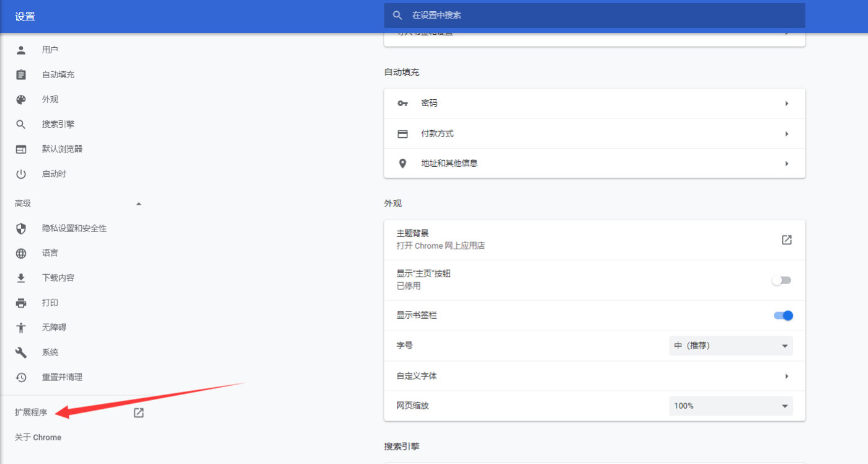Screen dimensions: 868x464
Task: Click the printer icon beside 打印
Action: 21,303
